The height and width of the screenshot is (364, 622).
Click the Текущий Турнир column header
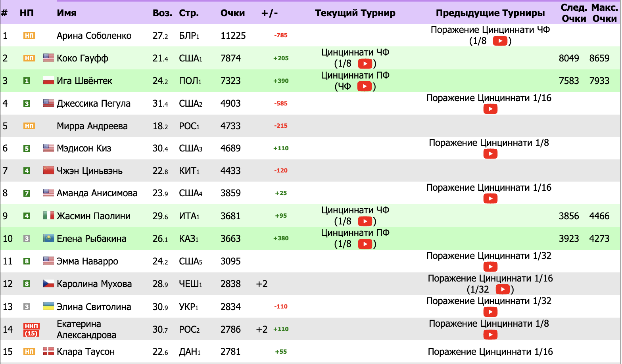coord(355,13)
